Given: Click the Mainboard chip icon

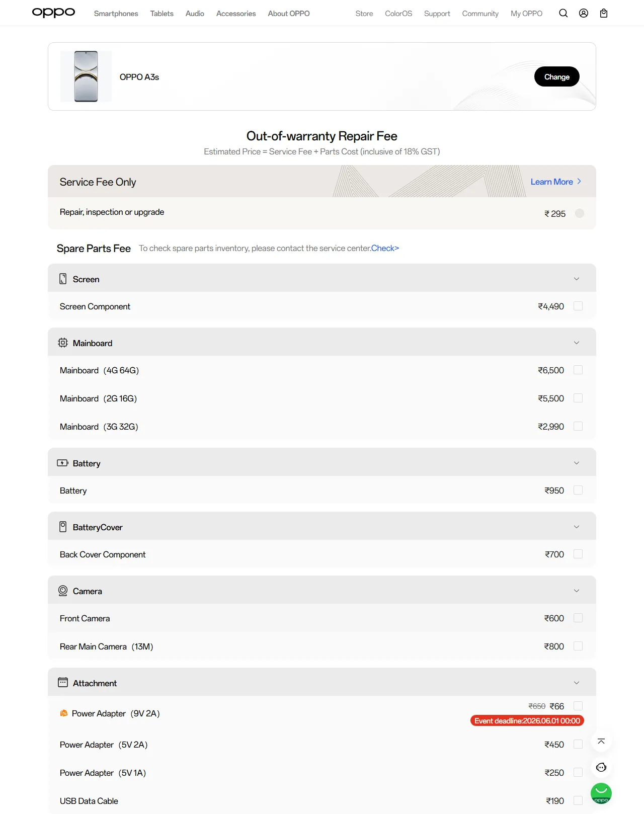Looking at the screenshot, I should click(x=63, y=343).
